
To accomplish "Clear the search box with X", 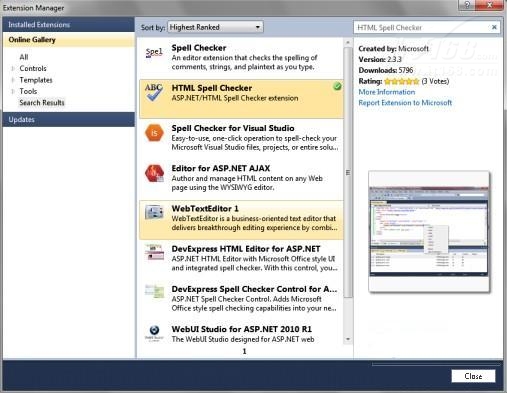I will click(x=494, y=27).
